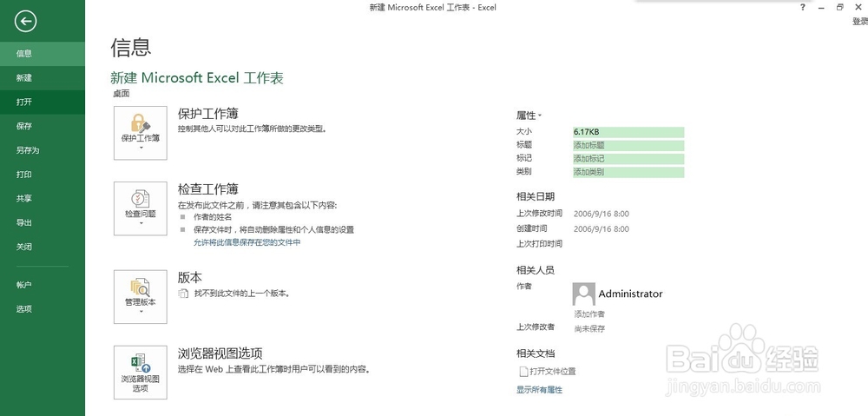Viewport: 868px width, 416px height.
Task: Click the 添加标记 (add tag) field
Action: point(628,159)
